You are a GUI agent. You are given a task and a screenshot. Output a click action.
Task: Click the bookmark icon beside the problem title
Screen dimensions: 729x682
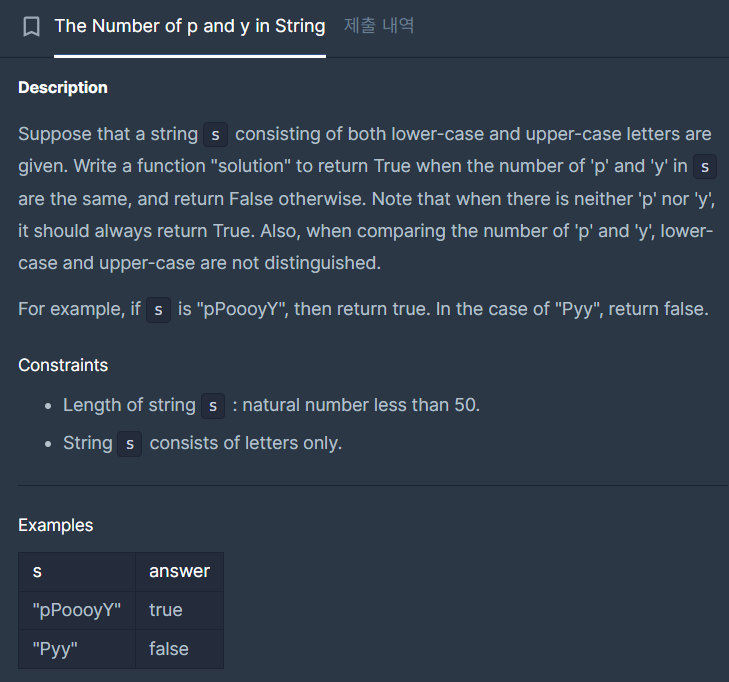click(31, 27)
